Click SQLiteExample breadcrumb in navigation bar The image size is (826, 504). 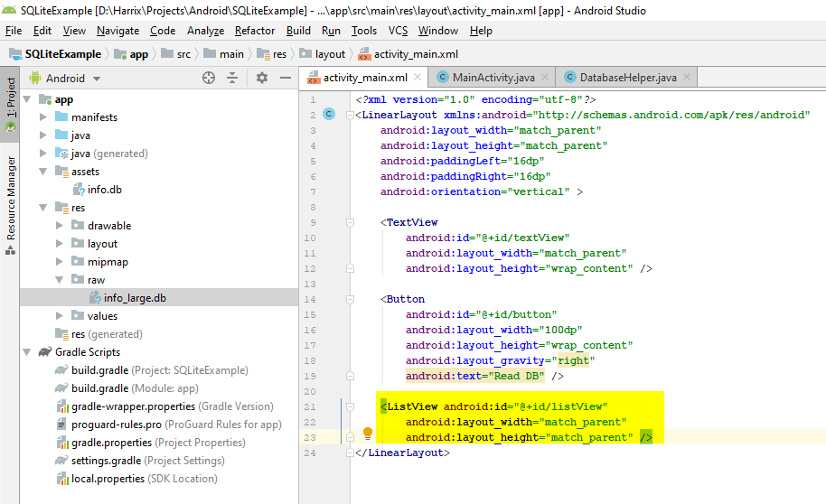coord(62,54)
